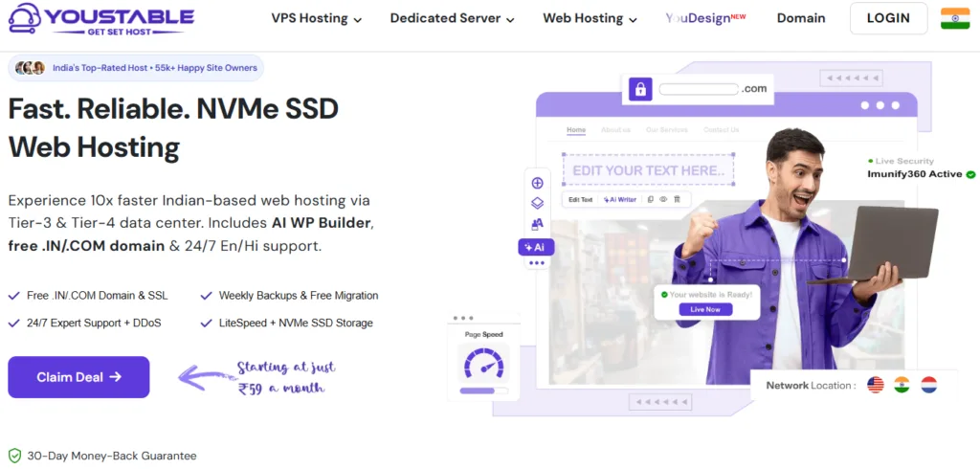Image resolution: width=980 pixels, height=469 pixels.
Task: Click the plus circle icon in the editor sidebar
Action: (537, 183)
